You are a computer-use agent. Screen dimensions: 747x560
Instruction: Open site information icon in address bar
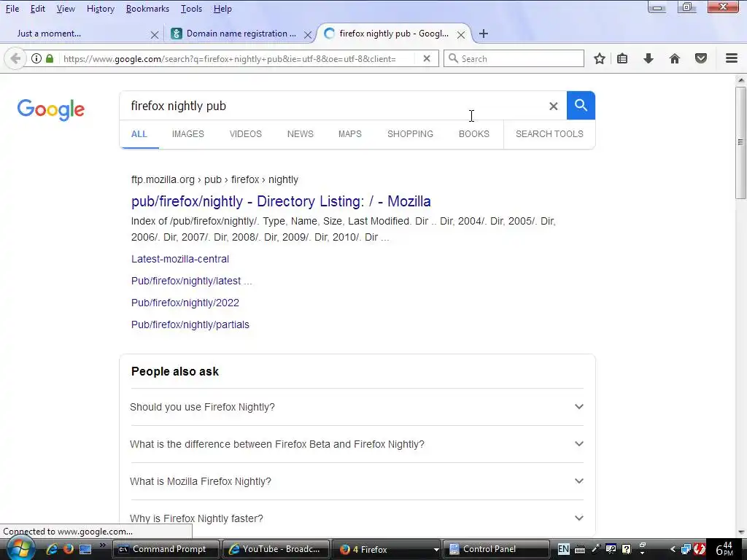[36, 58]
